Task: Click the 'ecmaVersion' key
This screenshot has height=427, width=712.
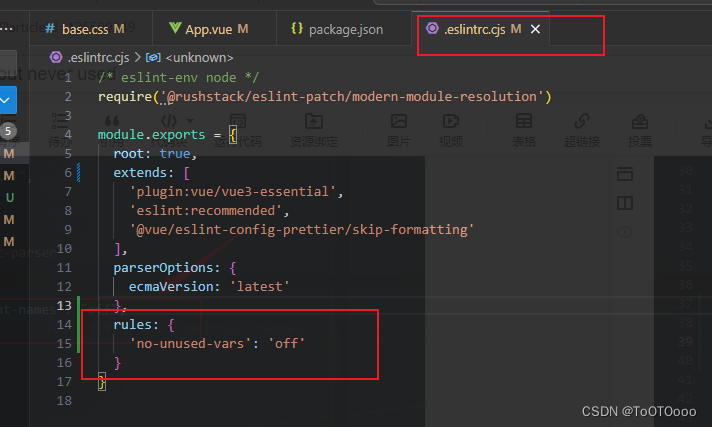Action: [171, 287]
